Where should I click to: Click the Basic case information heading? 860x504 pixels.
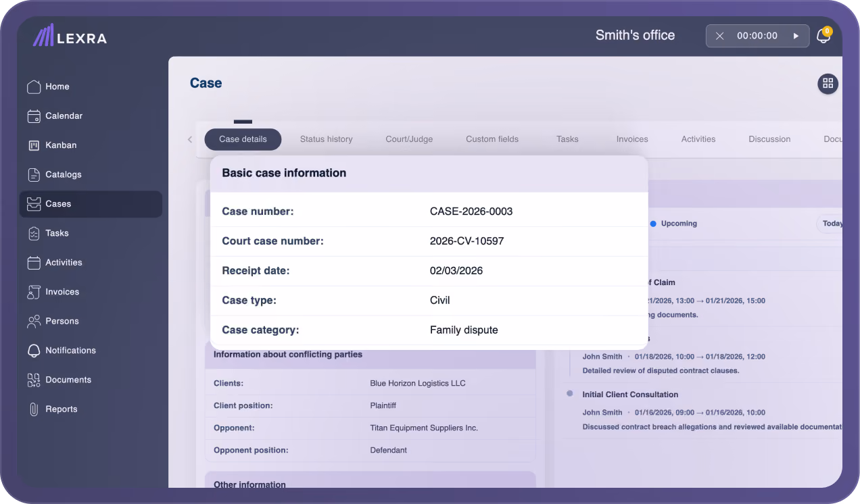[x=284, y=173]
